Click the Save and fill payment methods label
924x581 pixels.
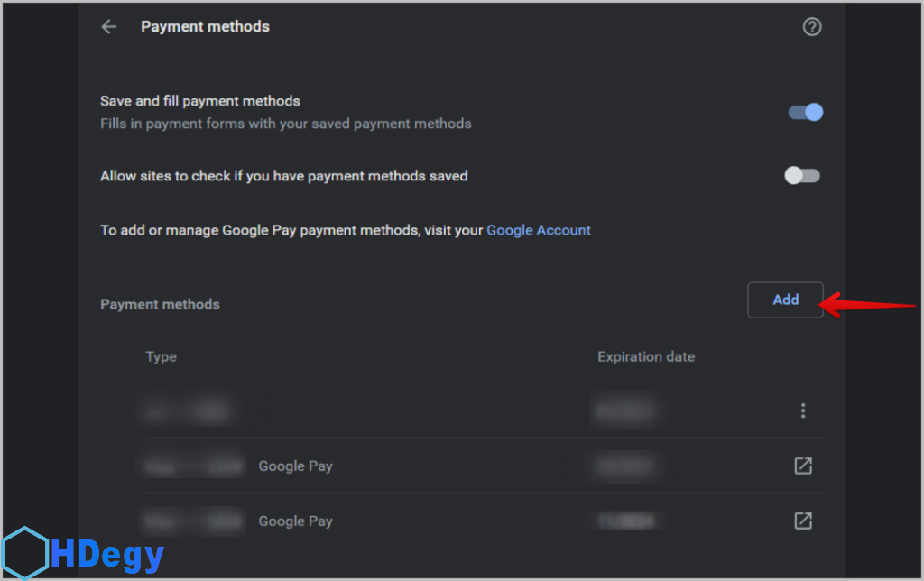[x=200, y=101]
